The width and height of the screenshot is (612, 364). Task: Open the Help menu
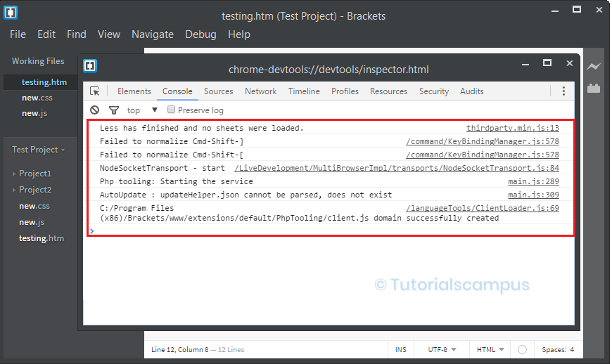[239, 34]
